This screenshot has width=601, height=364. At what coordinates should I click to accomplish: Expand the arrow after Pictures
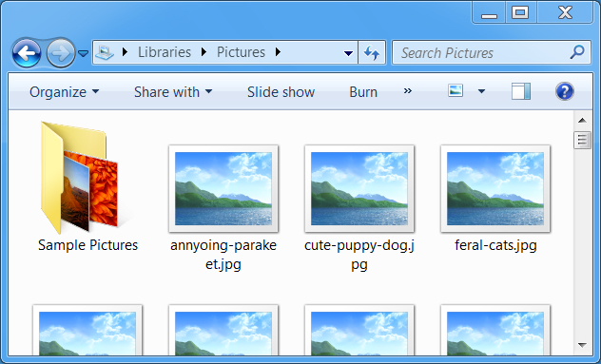(279, 52)
